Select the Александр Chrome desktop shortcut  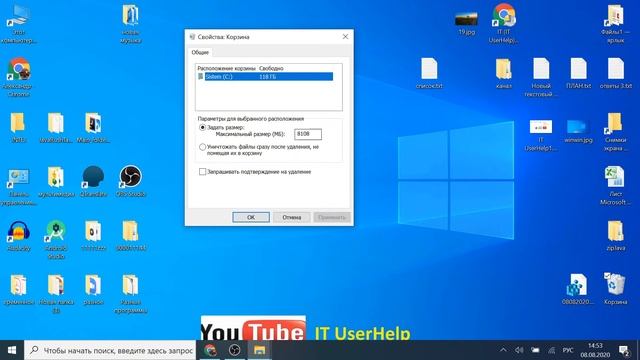tap(19, 78)
